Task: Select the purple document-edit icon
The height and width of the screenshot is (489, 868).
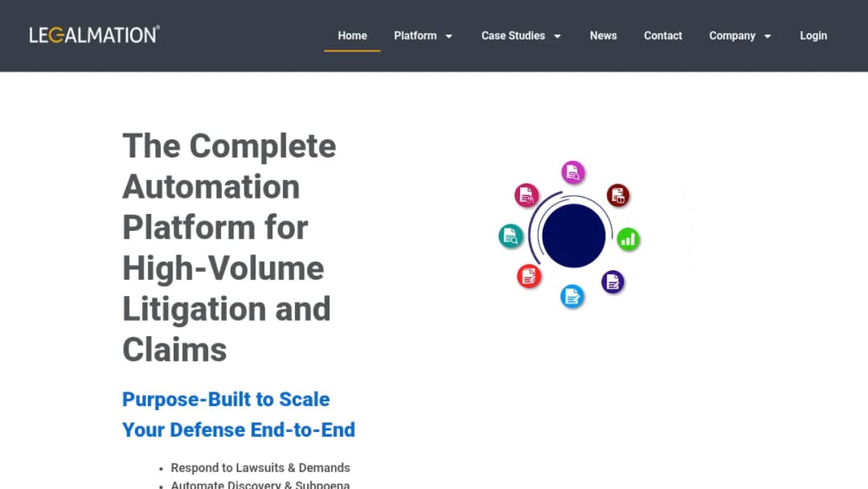Action: click(612, 281)
